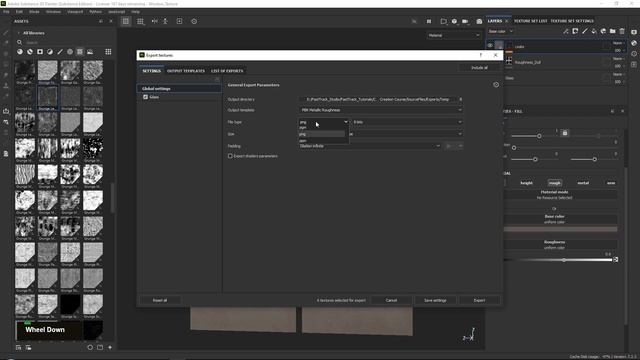This screenshot has width=640, height=360.
Task: Open the Size dropdown
Action: coord(407,134)
